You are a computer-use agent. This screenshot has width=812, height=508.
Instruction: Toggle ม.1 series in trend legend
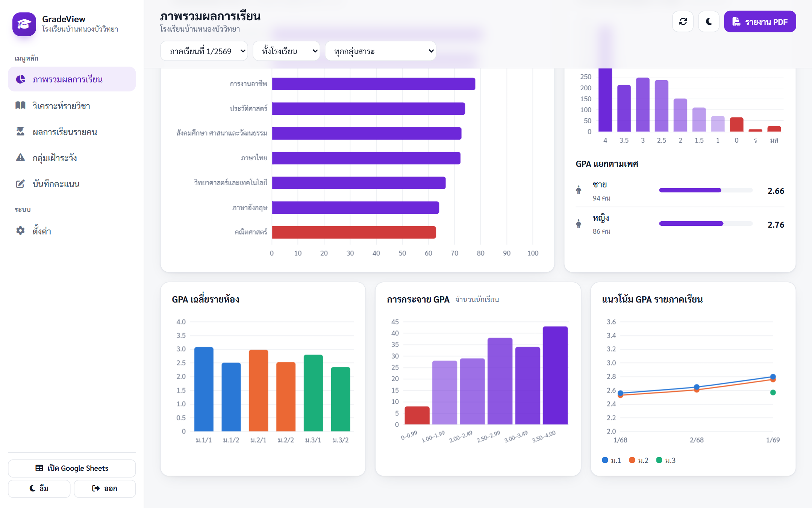pos(611,460)
